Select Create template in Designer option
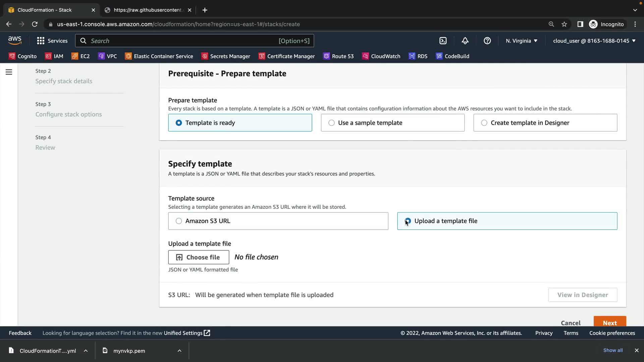This screenshot has width=644, height=362. coord(484,123)
